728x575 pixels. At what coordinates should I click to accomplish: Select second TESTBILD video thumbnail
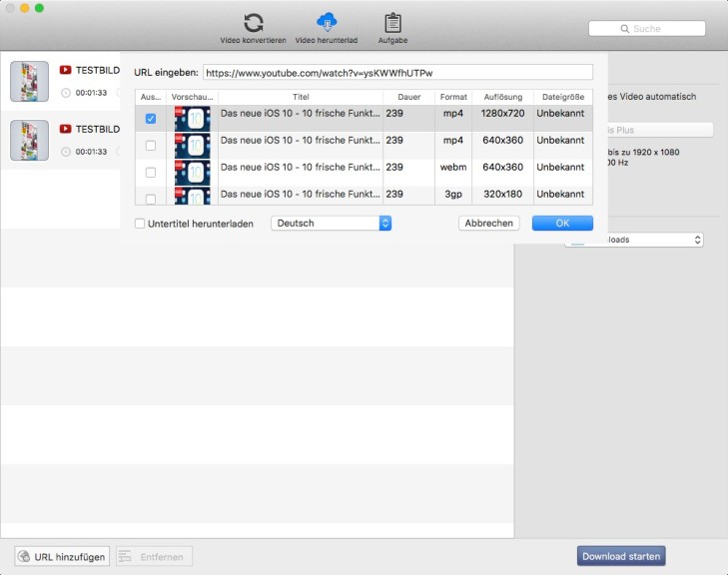click(x=30, y=140)
